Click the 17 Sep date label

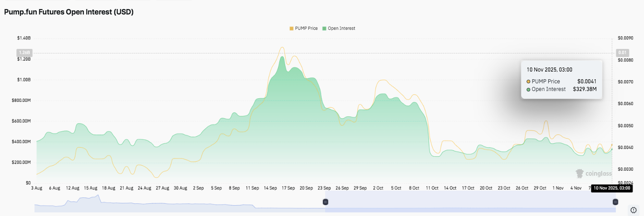(x=288, y=188)
